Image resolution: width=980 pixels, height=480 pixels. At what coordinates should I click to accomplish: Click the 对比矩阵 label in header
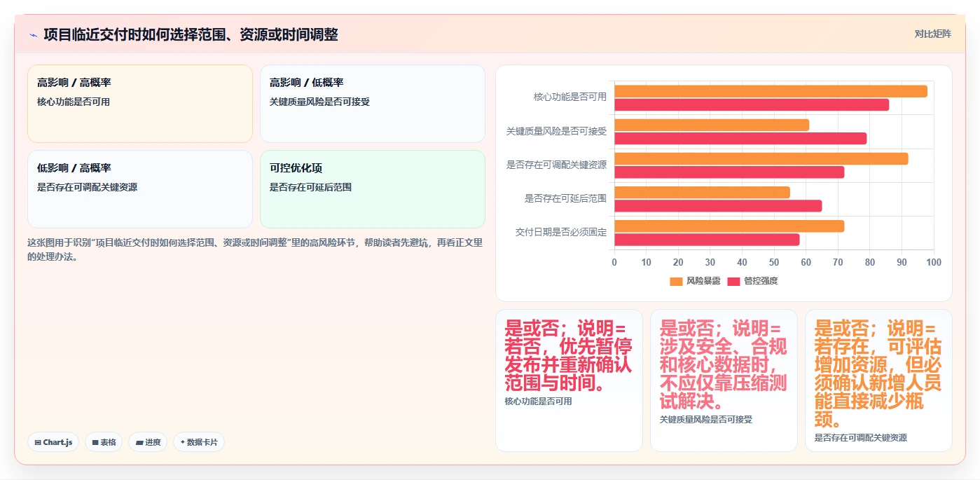(933, 34)
